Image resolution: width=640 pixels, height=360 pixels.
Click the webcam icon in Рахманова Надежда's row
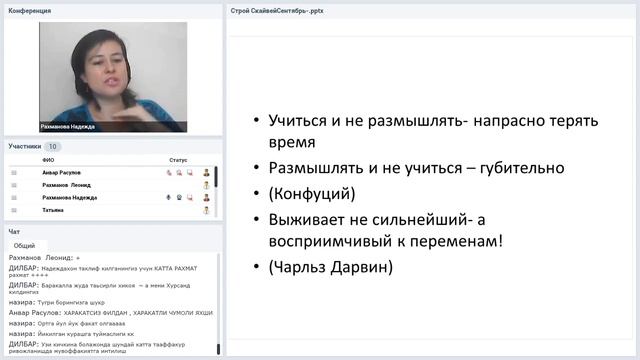tap(179, 198)
